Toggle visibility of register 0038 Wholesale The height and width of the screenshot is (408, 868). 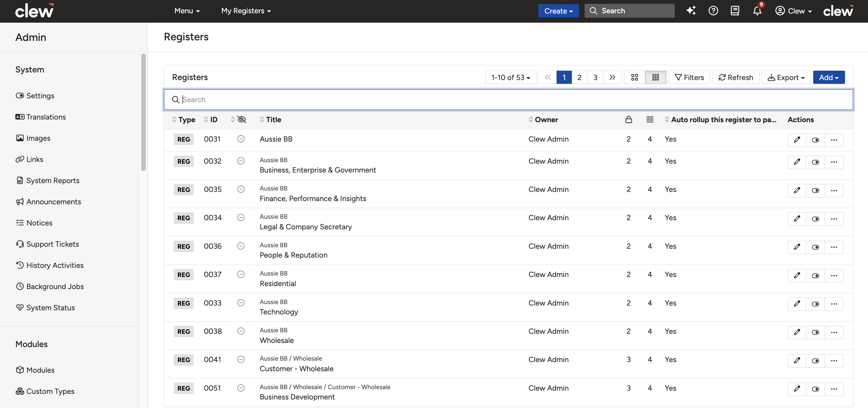(816, 332)
